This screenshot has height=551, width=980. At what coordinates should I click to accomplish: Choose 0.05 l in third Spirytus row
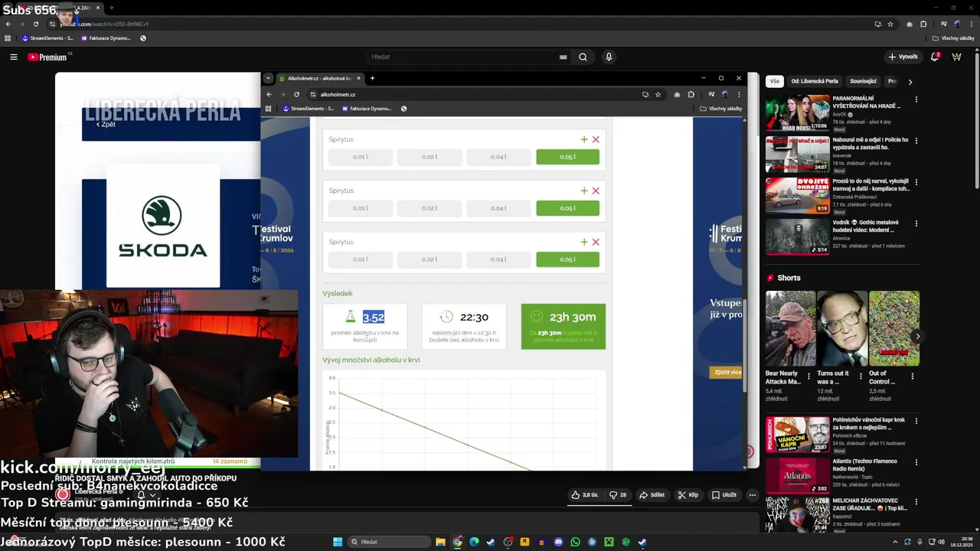click(x=567, y=259)
